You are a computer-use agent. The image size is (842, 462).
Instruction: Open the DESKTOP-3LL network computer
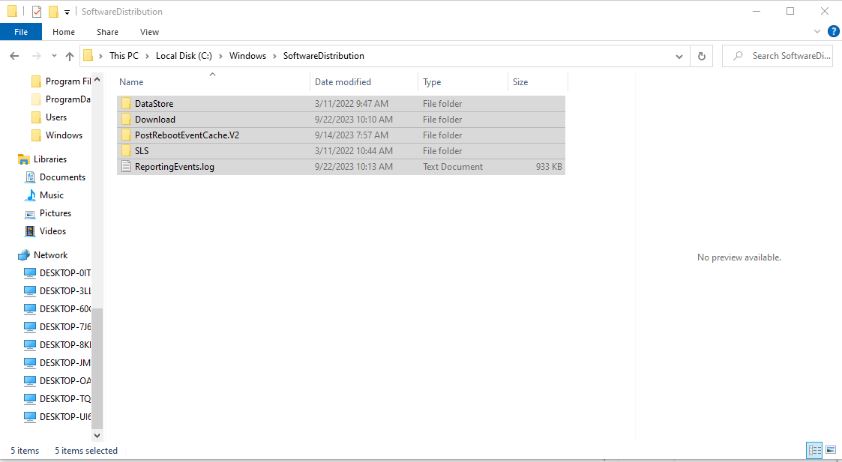[x=57, y=291]
